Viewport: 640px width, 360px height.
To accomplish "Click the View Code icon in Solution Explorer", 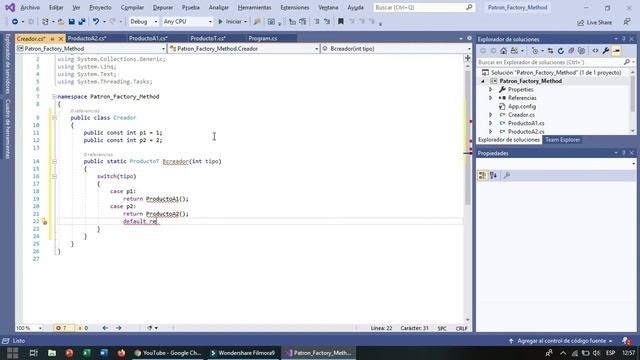I will tap(596, 51).
